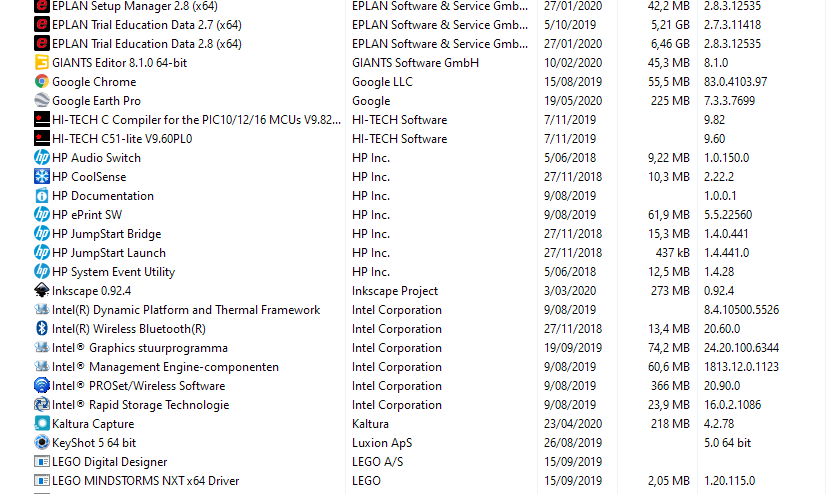831x494 pixels.
Task: Click the LEGO Digital Designer icon
Action: click(41, 462)
